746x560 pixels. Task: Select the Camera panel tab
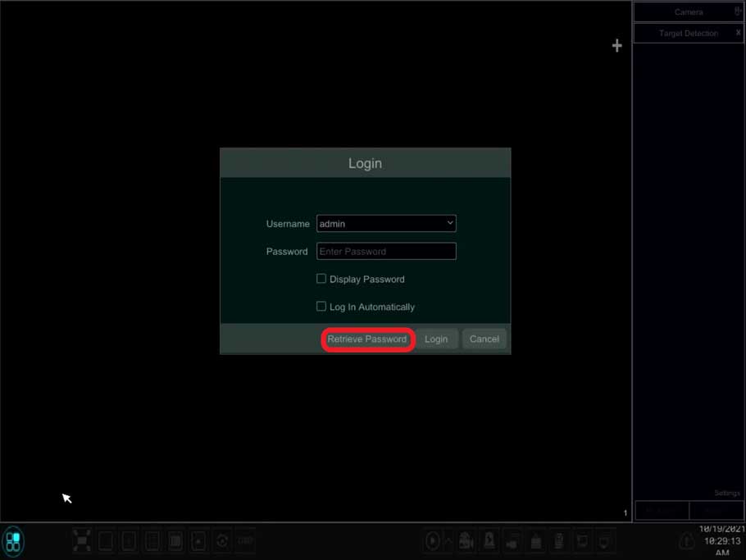[688, 12]
